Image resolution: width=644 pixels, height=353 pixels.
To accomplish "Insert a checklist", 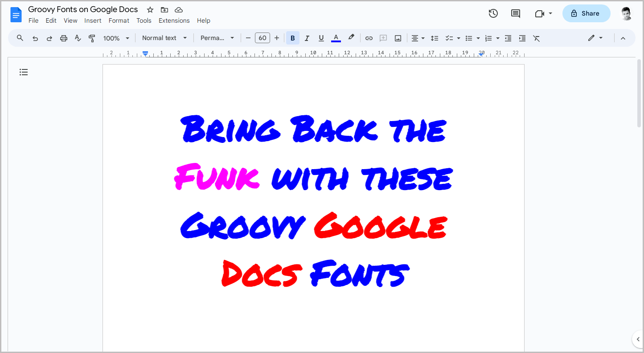I will 449,38.
